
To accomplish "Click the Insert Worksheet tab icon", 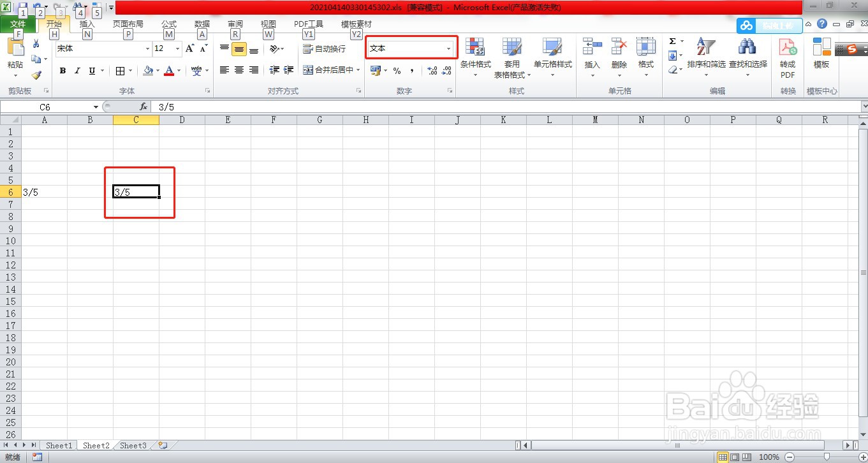I will (162, 446).
